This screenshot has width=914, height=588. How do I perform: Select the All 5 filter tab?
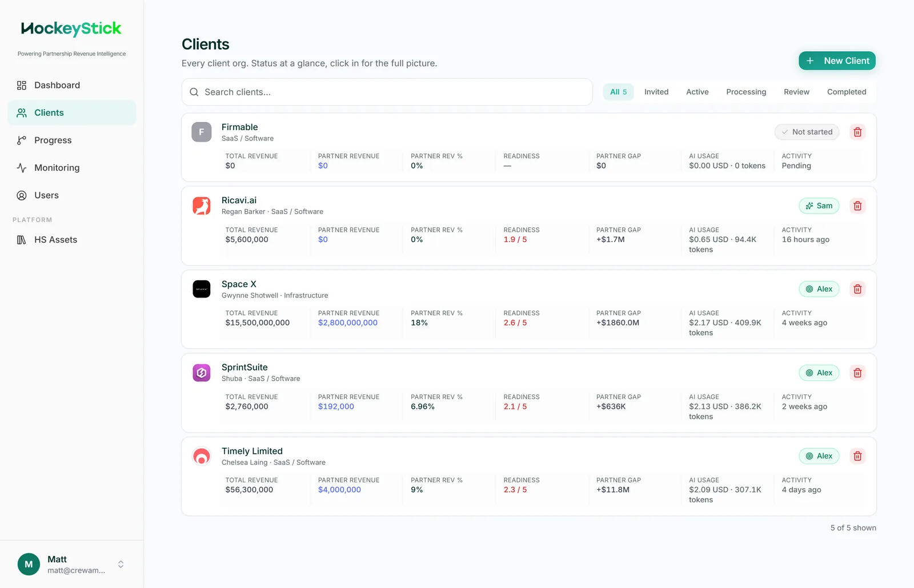coord(618,92)
